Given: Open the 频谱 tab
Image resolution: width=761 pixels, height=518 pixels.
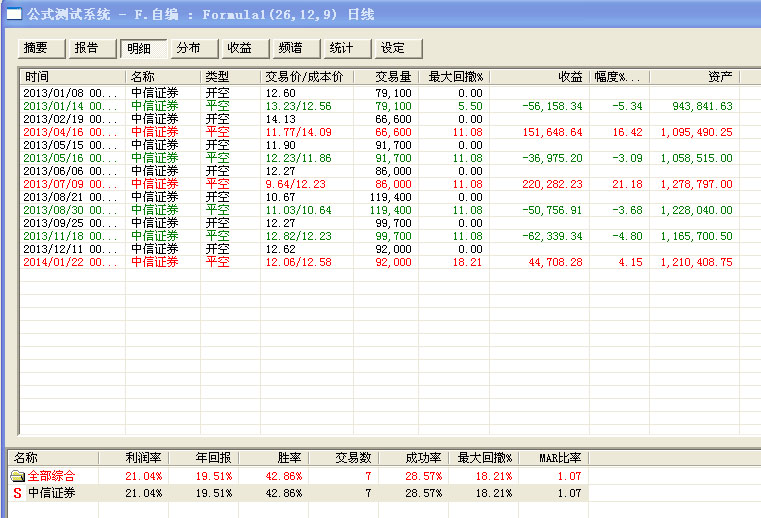Looking at the screenshot, I should click(x=297, y=48).
